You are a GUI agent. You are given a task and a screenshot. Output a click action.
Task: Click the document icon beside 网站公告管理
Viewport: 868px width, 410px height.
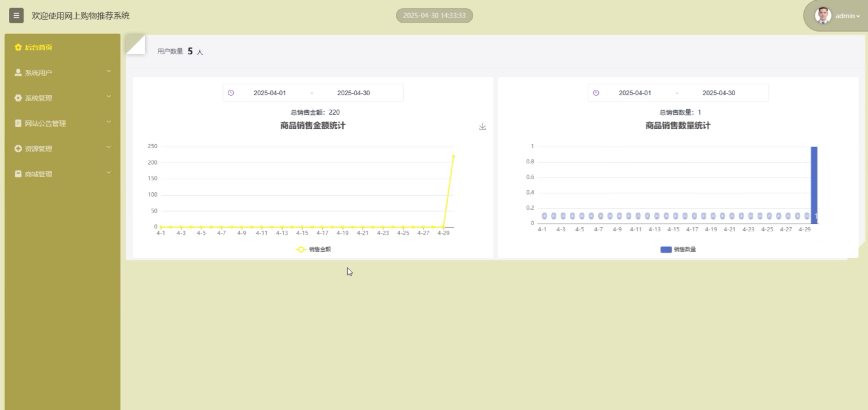[18, 123]
